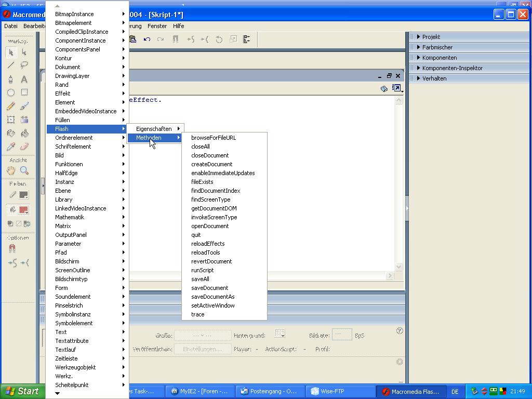Image resolution: width=532 pixels, height=399 pixels.
Task: Select the Fill Transform tool
Action: click(x=24, y=119)
